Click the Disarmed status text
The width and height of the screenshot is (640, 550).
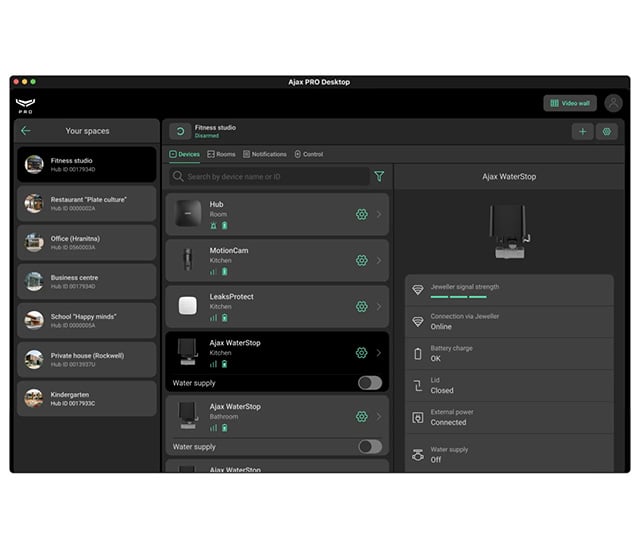click(207, 136)
